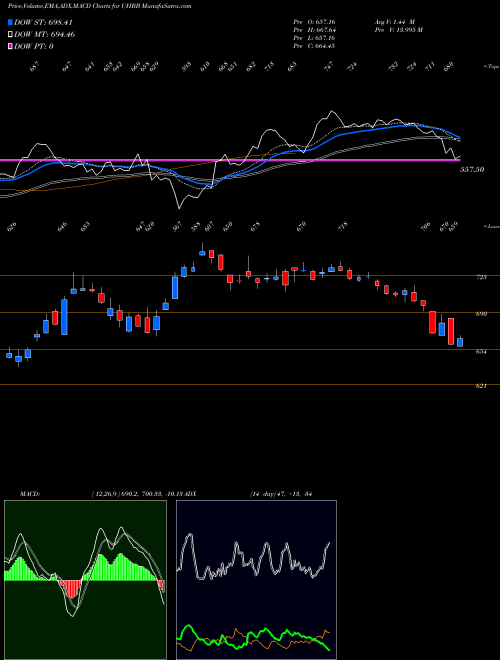
Task: Click the 715 top-value label
Action: (x=269, y=66)
